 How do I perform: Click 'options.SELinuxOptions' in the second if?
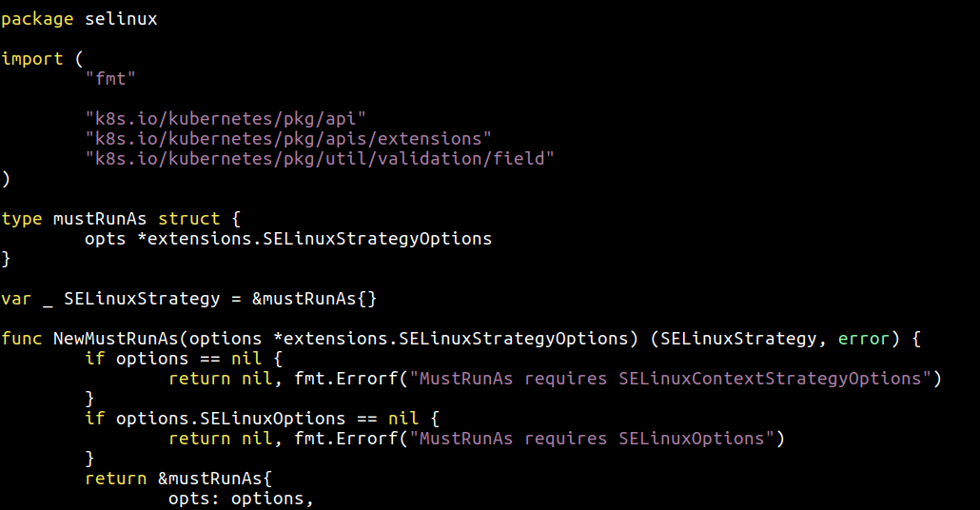pos(230,419)
